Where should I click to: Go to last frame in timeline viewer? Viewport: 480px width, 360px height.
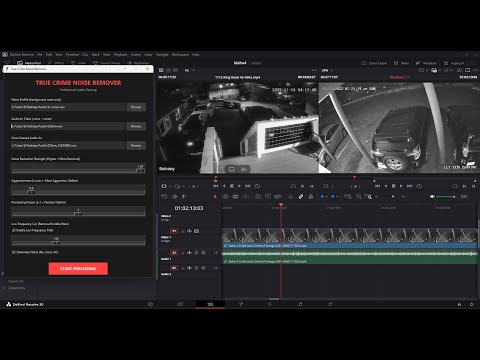pos(410,186)
